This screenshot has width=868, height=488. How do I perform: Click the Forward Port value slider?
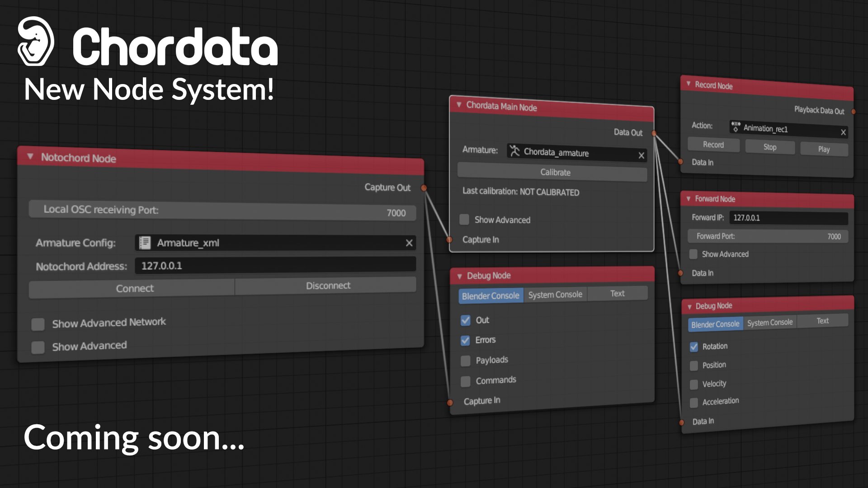click(768, 236)
